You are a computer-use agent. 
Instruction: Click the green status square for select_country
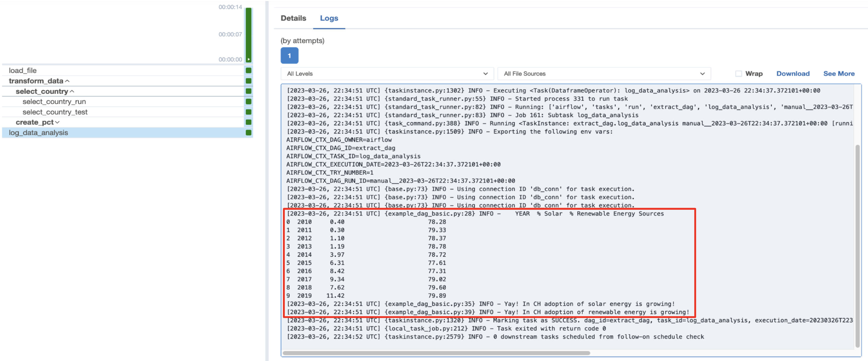pos(248,91)
